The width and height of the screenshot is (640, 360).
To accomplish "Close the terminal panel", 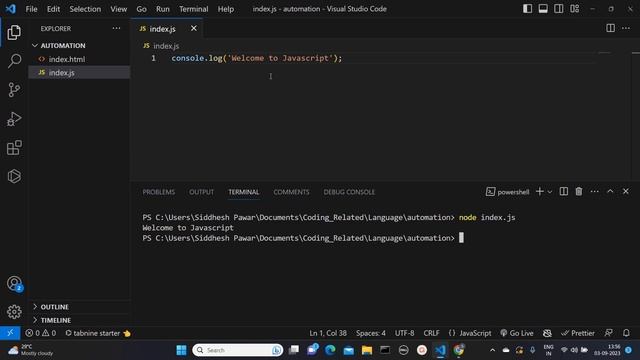I will tap(626, 191).
